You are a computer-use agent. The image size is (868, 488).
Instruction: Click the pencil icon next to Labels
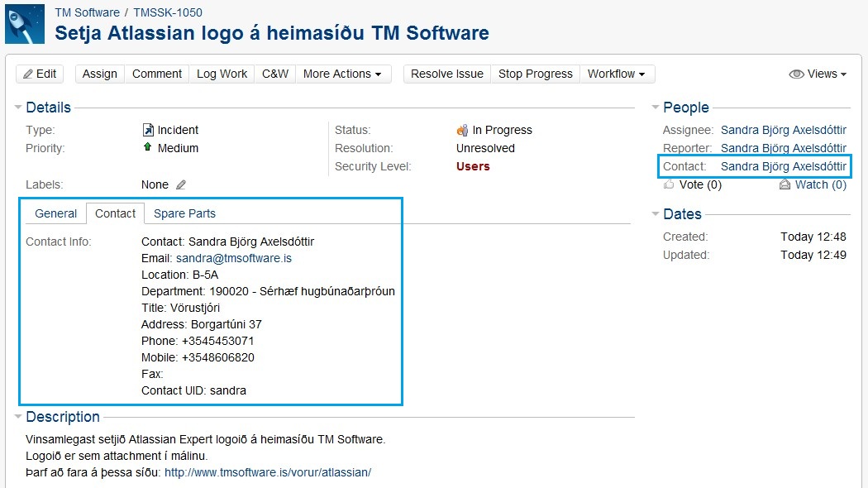(x=181, y=184)
